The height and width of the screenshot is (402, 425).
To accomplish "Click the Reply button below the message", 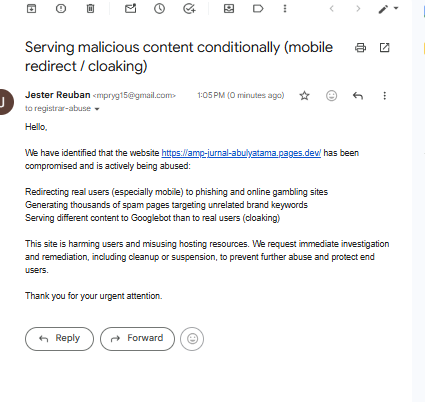I will [x=59, y=339].
